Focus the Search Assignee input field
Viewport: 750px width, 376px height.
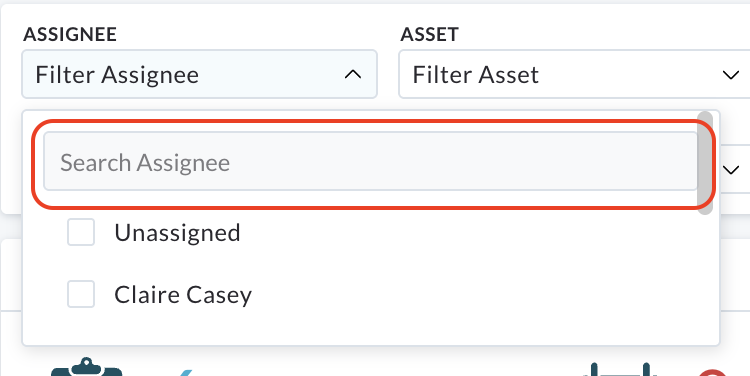371,161
